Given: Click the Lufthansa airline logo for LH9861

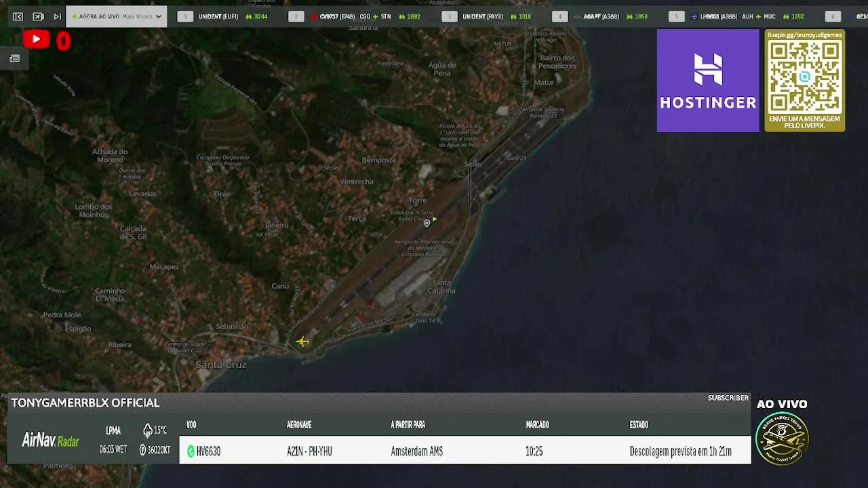Looking at the screenshot, I should (x=694, y=16).
